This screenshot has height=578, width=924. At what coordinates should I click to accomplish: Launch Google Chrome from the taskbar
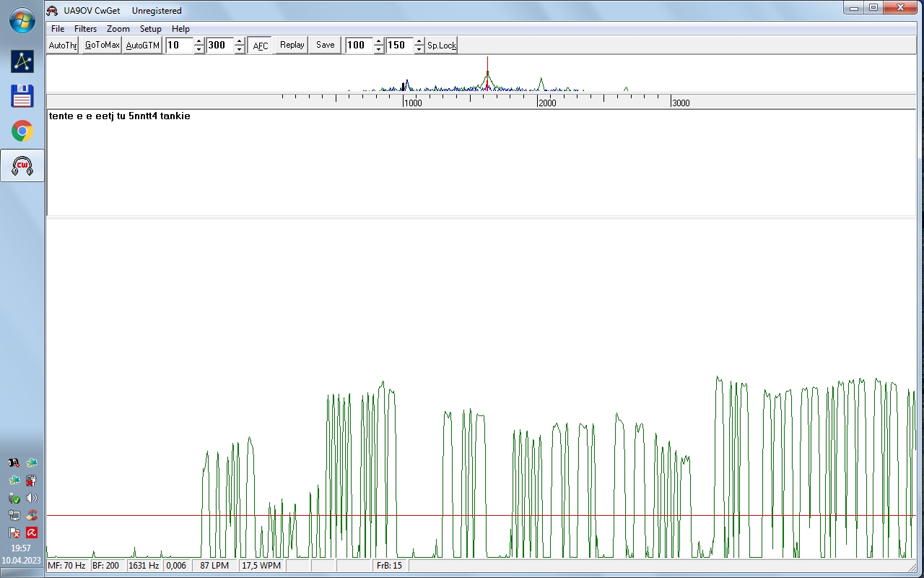pos(22,131)
